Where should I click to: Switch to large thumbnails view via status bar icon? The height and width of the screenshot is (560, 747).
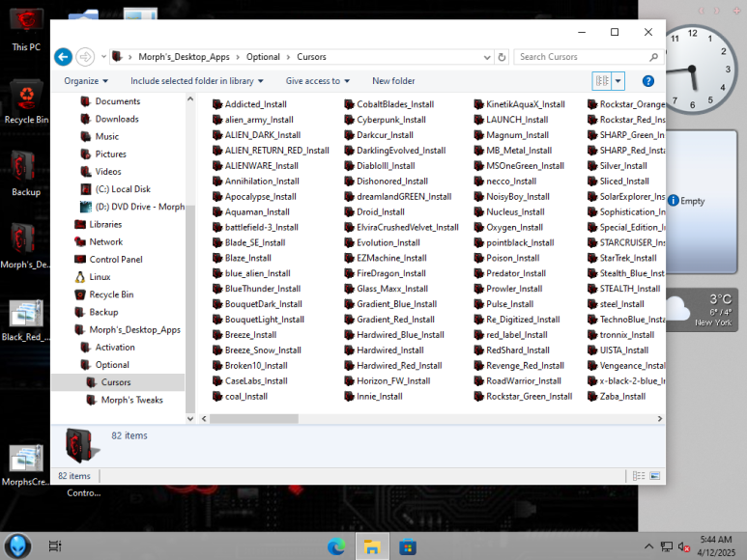655,476
